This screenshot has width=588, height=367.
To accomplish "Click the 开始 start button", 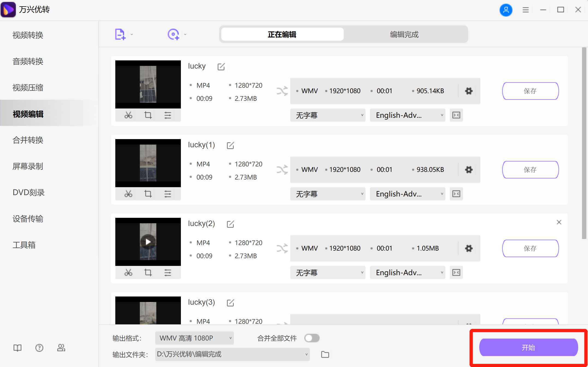I will pyautogui.click(x=528, y=347).
